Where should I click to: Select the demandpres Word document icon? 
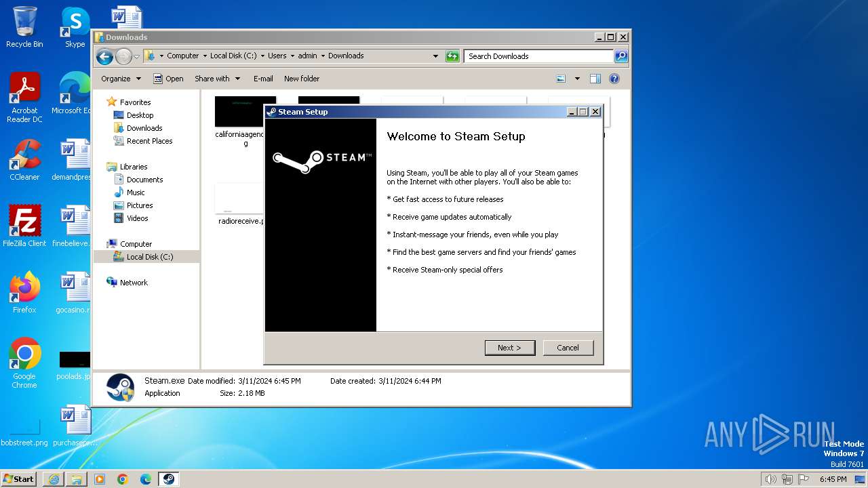tap(73, 160)
